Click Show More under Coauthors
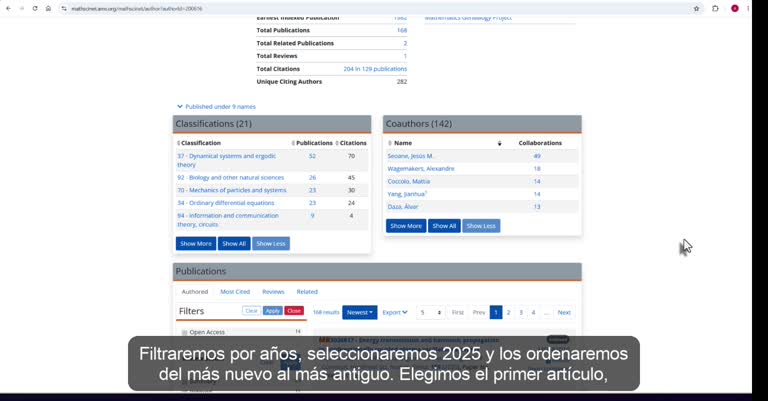The width and height of the screenshot is (768, 401). [x=406, y=226]
